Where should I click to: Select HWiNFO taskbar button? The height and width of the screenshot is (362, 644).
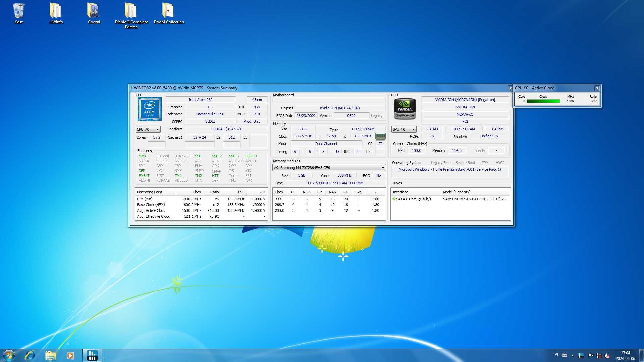click(x=92, y=355)
